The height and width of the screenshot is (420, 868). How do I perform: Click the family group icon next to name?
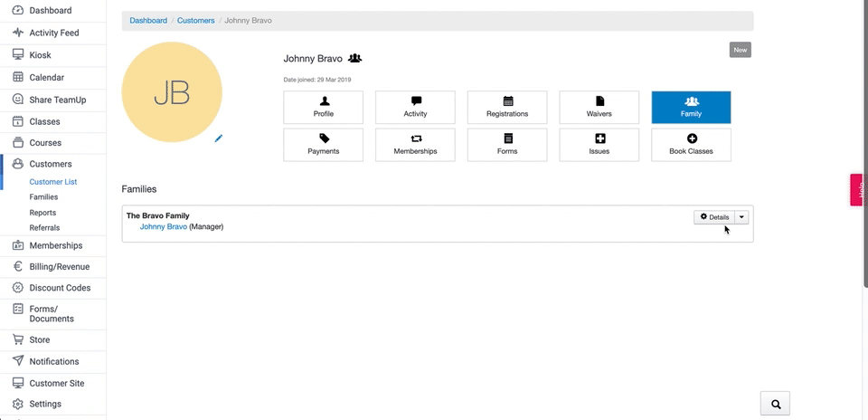355,58
